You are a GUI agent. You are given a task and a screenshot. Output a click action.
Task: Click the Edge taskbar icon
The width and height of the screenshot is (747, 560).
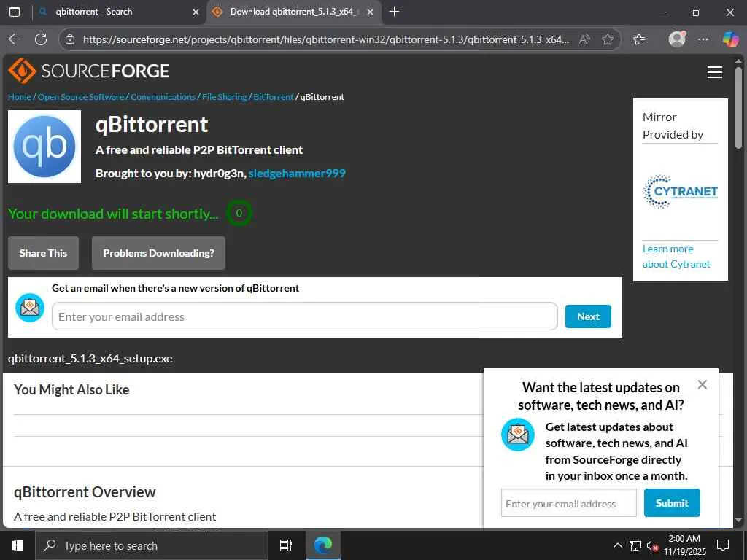click(323, 545)
